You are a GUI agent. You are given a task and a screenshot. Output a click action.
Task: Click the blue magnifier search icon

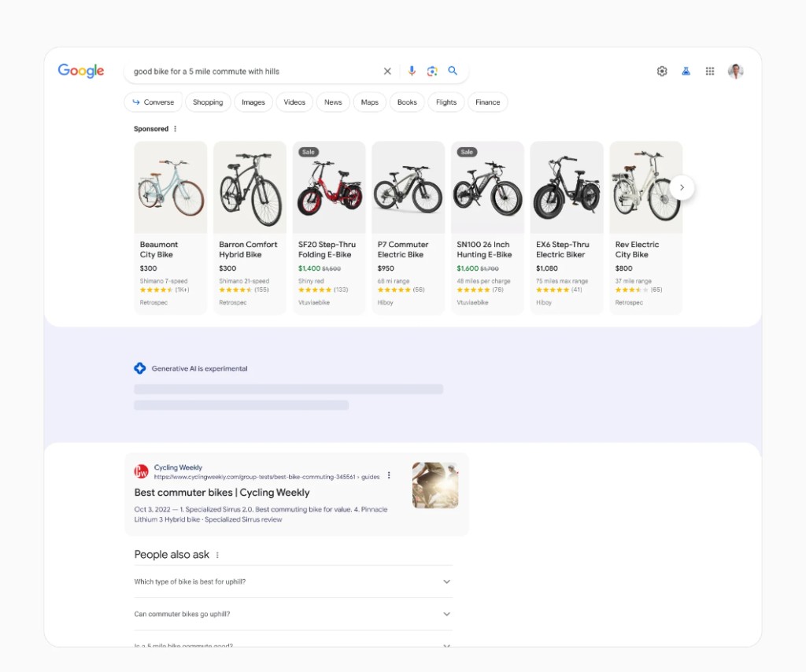click(x=453, y=71)
